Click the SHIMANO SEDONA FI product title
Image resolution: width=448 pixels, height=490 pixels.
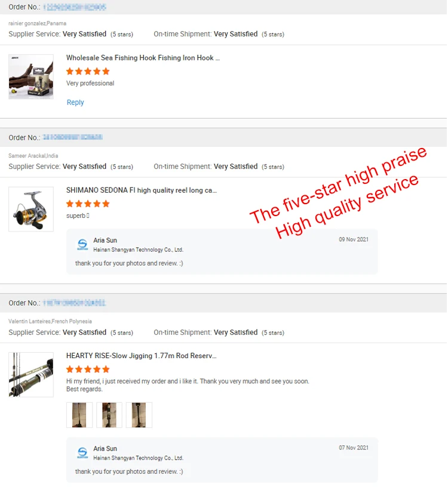click(142, 190)
